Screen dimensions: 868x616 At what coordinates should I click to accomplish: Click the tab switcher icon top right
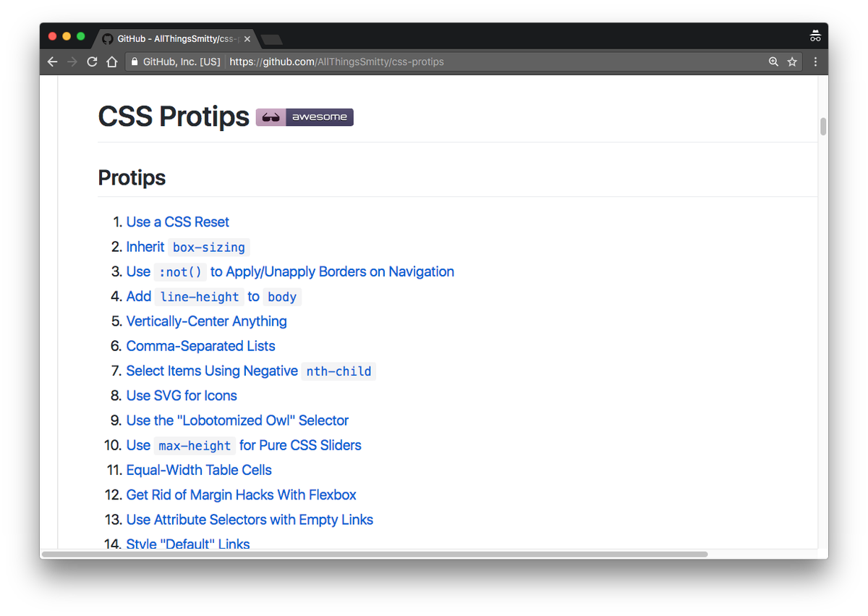(x=815, y=35)
